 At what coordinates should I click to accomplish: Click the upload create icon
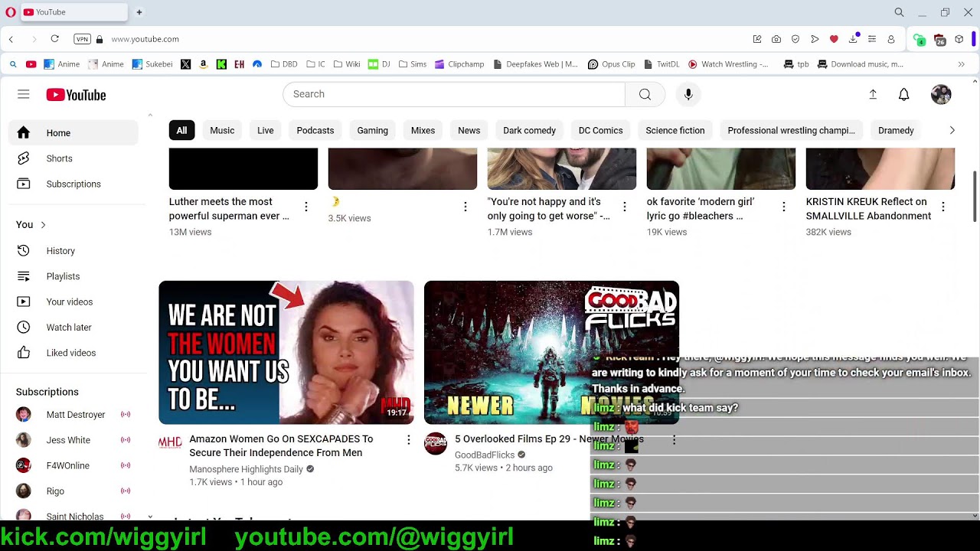click(873, 94)
